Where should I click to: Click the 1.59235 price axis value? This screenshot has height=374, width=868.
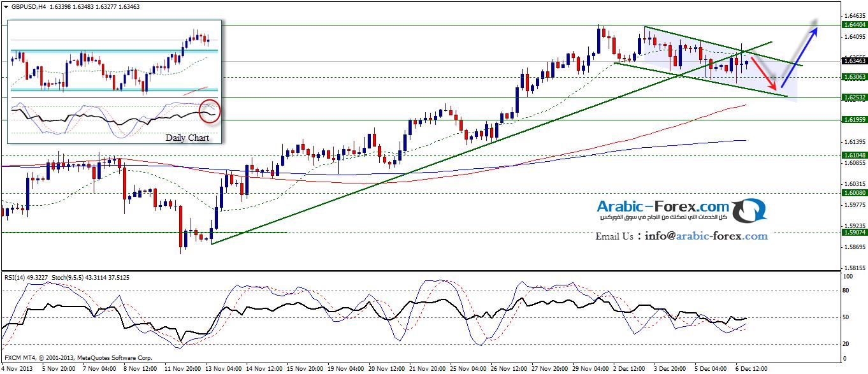(854, 226)
